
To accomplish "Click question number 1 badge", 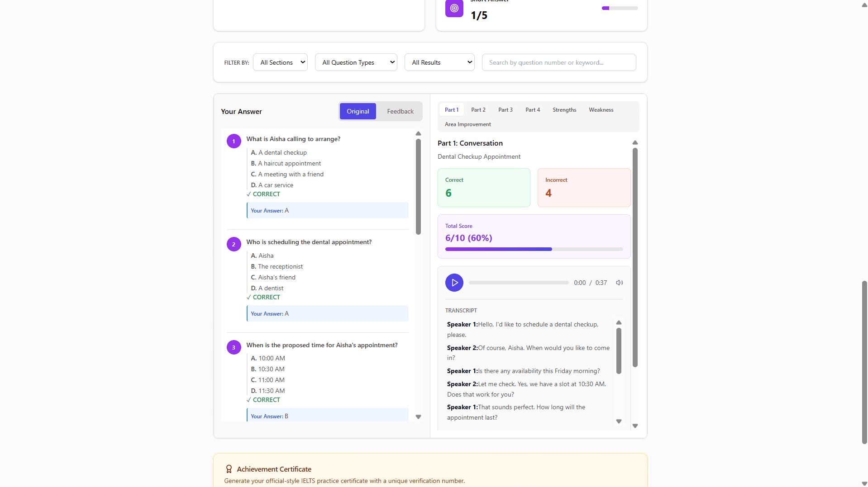I will 234,141.
